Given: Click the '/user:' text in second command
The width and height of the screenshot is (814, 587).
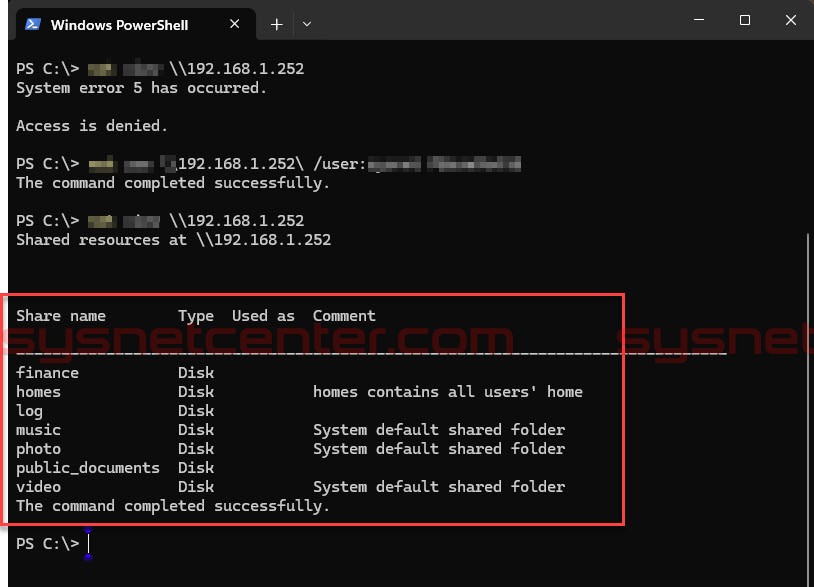Looking at the screenshot, I should coord(340,164).
